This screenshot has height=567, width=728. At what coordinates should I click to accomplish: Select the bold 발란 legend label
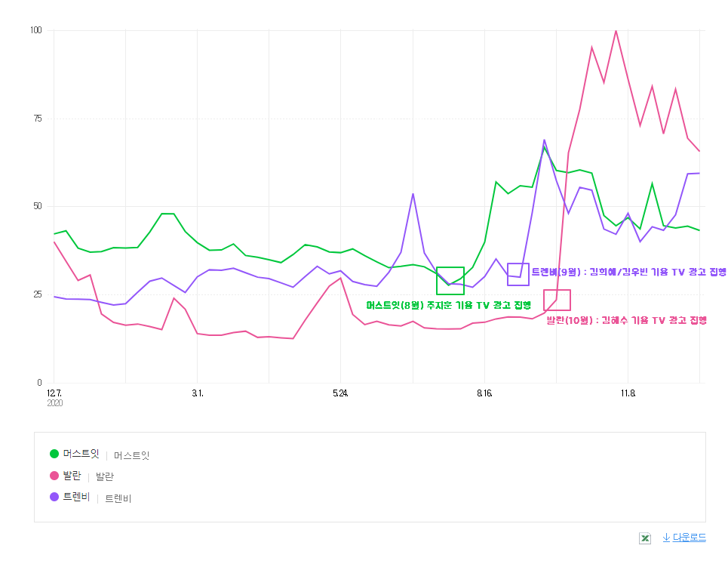(x=72, y=476)
